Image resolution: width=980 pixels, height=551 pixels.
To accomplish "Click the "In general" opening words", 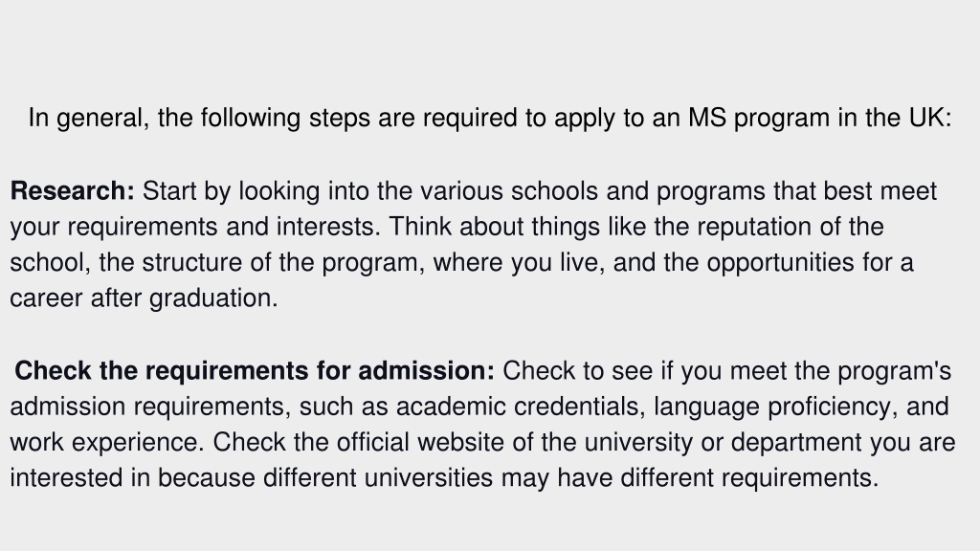I will pos(85,118).
